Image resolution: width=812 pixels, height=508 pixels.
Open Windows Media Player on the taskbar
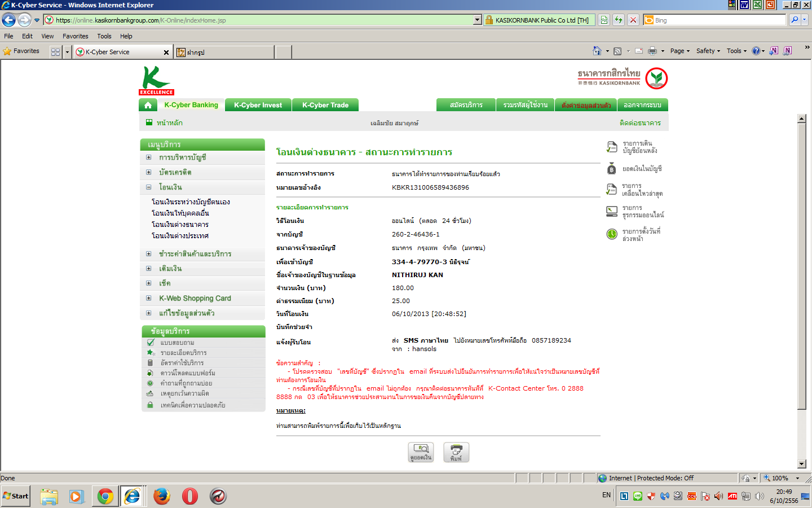coord(77,496)
